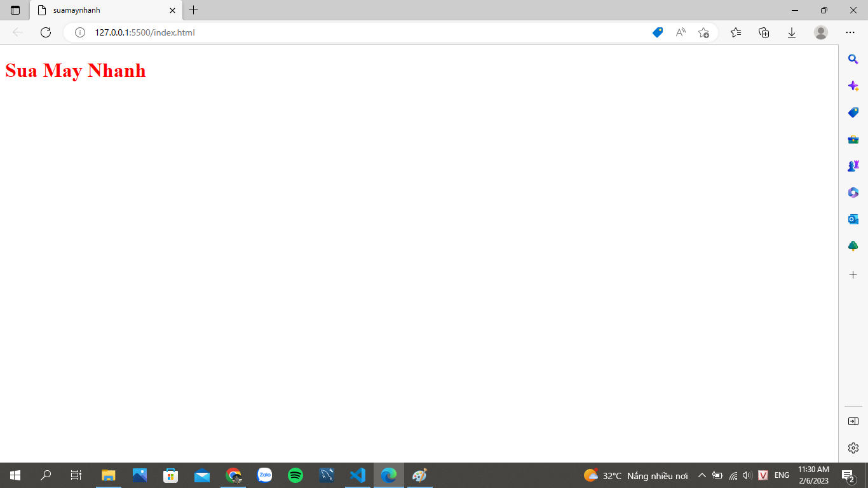Minimize the Edge window

coord(795,10)
